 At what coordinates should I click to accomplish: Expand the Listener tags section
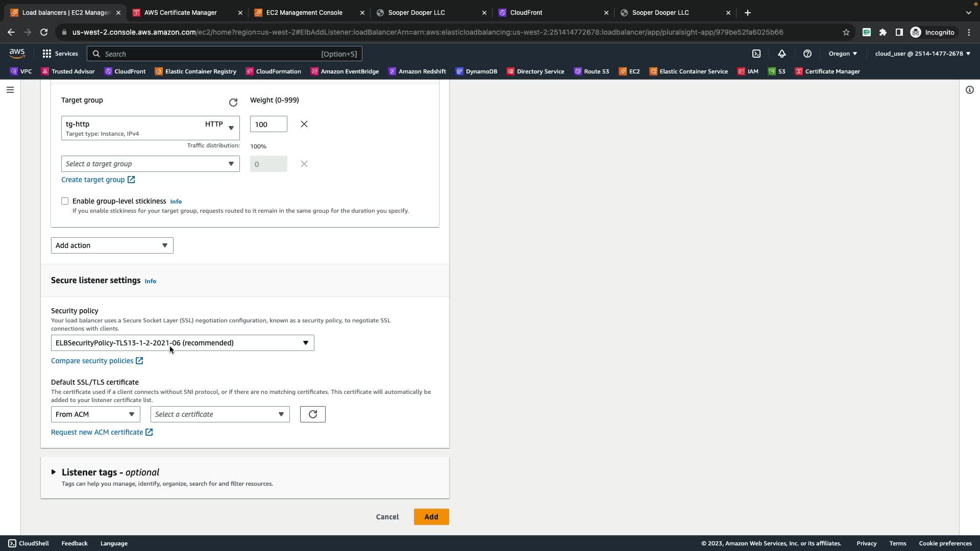pyautogui.click(x=54, y=472)
